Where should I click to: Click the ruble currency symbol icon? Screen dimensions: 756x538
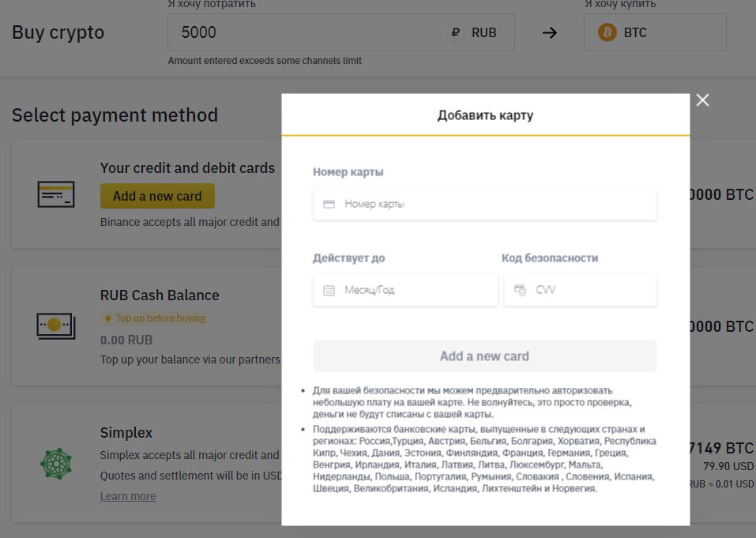tap(455, 32)
